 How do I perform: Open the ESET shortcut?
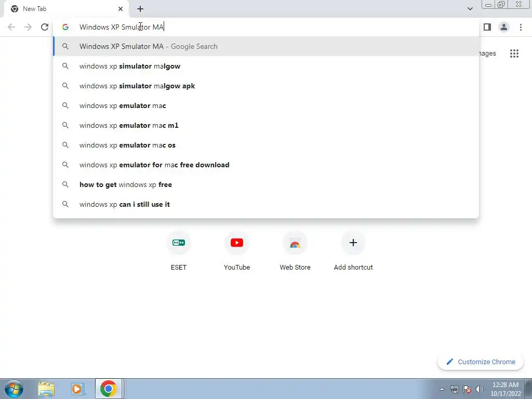179,251
